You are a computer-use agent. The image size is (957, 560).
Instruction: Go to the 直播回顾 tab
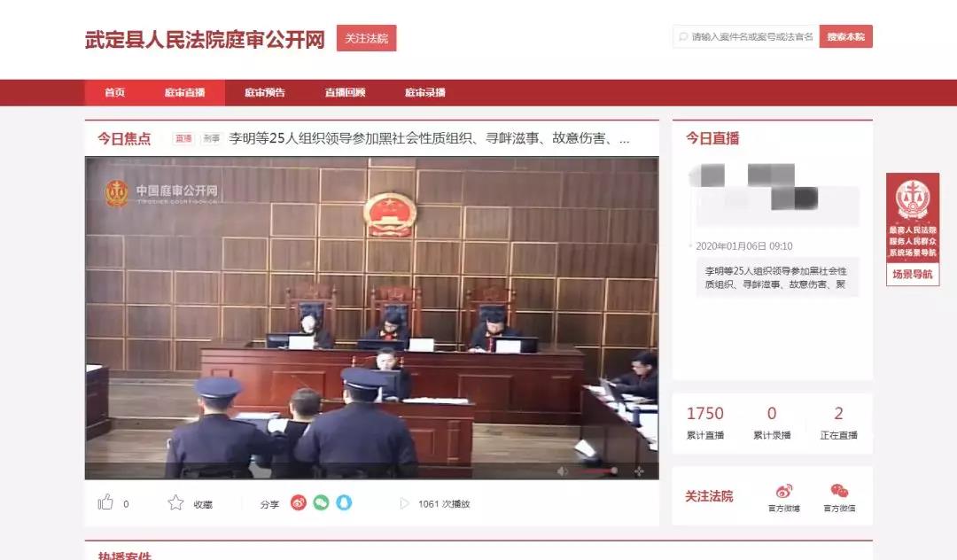tap(345, 93)
